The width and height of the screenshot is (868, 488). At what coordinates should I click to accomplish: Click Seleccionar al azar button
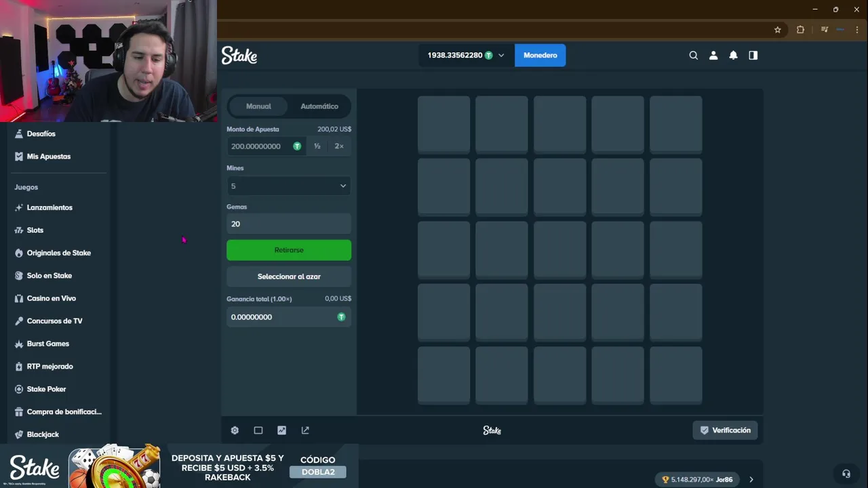click(x=289, y=277)
